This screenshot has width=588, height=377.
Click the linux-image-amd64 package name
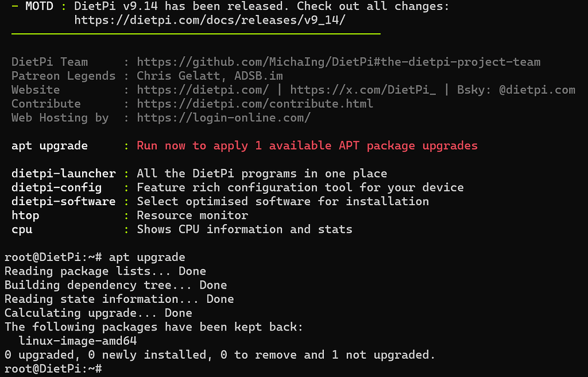(x=77, y=341)
